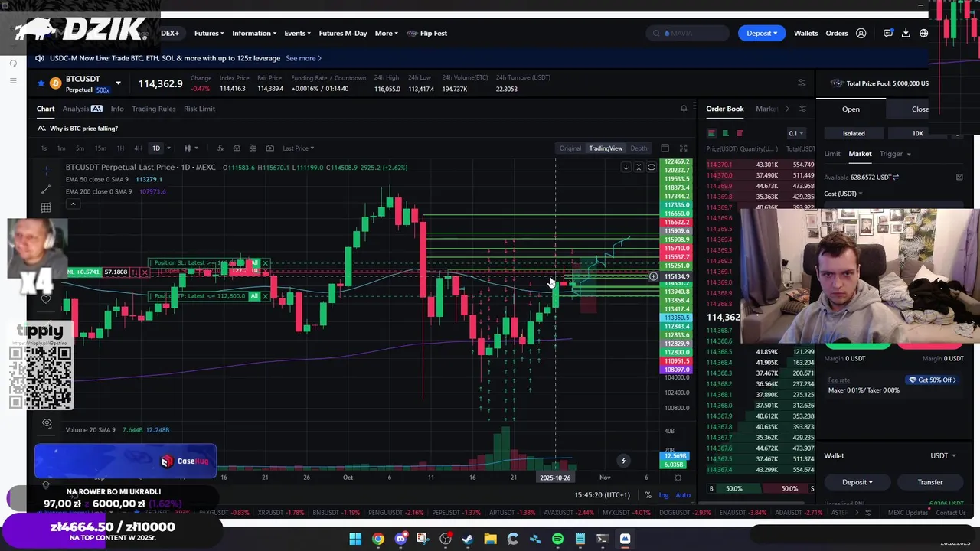The width and height of the screenshot is (980, 551).
Task: Take a chart snapshot with camera icon
Action: coord(269,148)
